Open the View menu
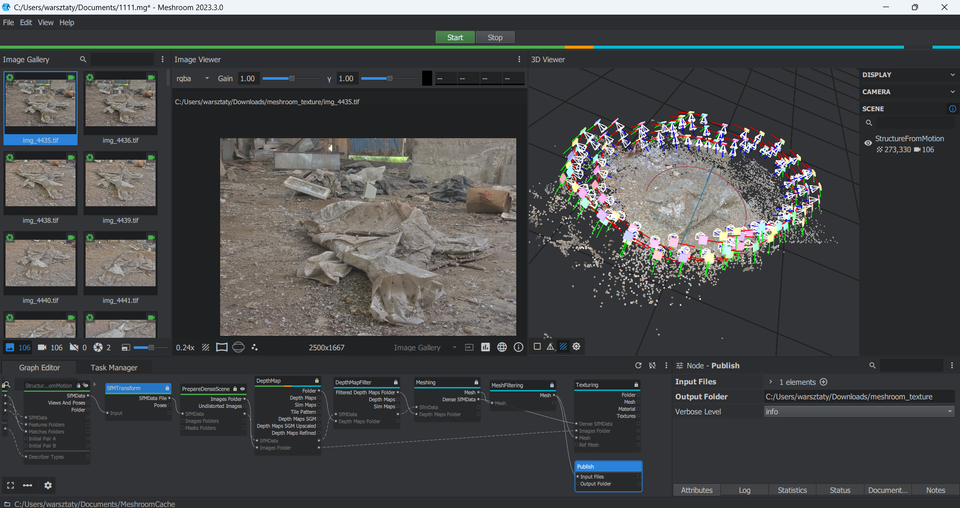960x508 pixels. click(x=45, y=22)
